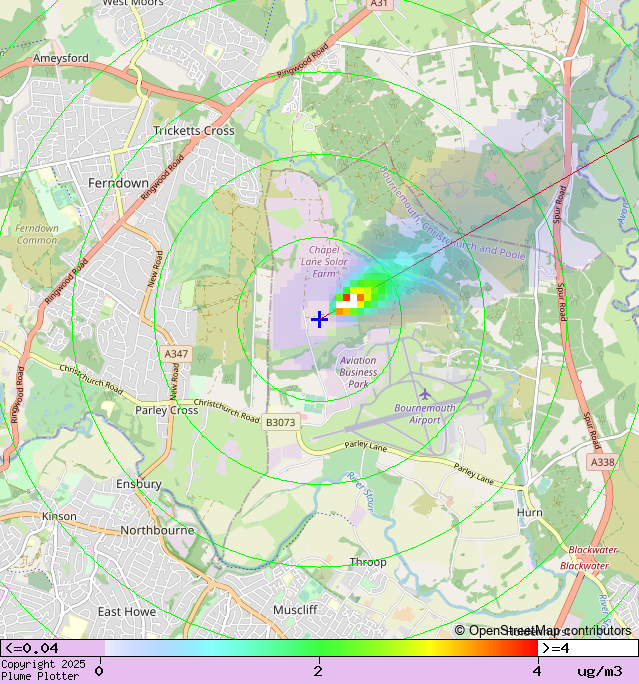Click the Ferndown town label
The image size is (639, 684).
(x=118, y=183)
